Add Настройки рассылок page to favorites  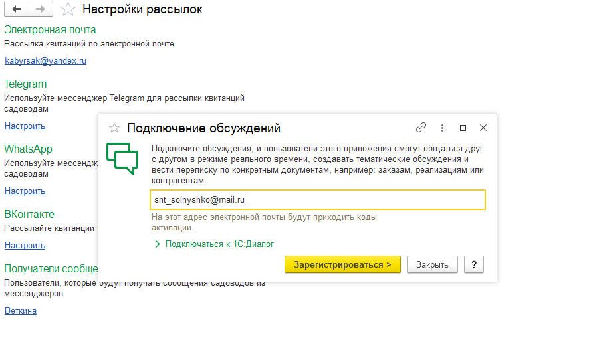pyautogui.click(x=67, y=9)
